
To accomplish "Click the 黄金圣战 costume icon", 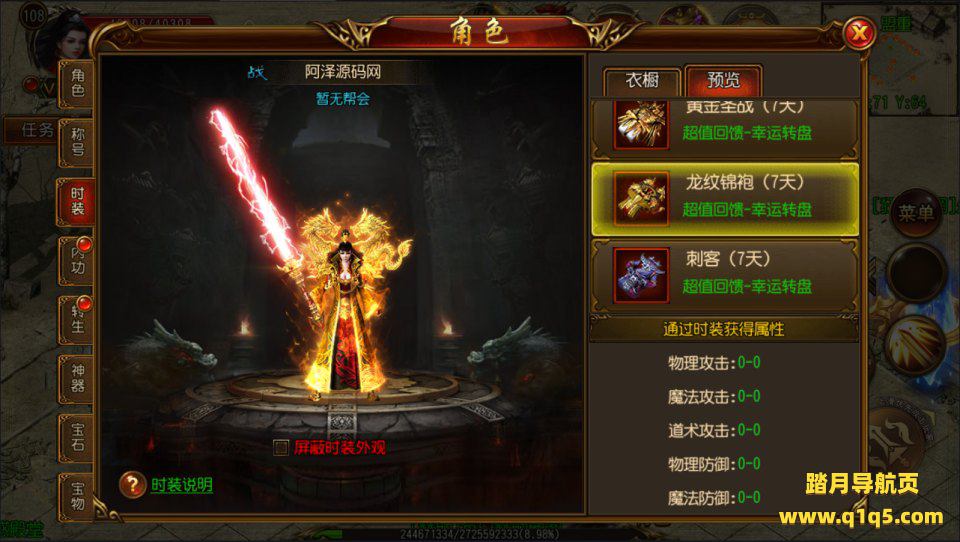I will [x=641, y=125].
